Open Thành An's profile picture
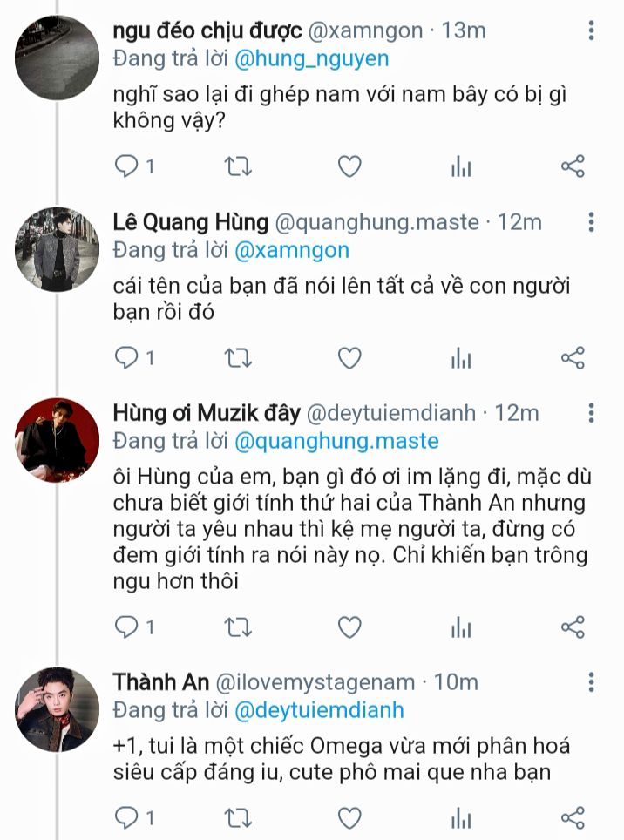This screenshot has height=840, width=624. pyautogui.click(x=58, y=709)
